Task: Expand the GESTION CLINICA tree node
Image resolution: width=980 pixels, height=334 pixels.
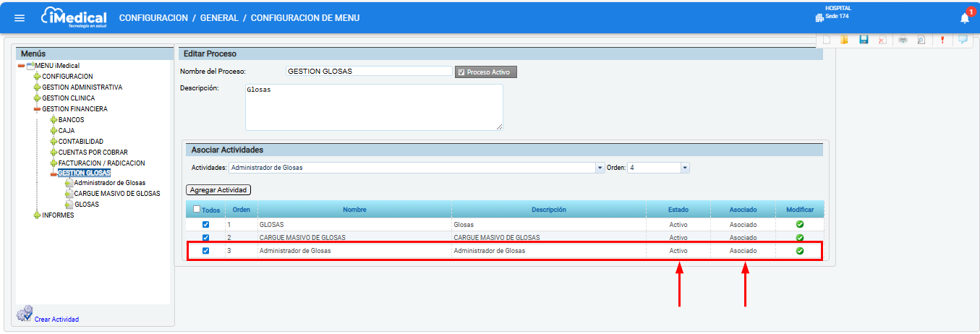Action: 37,98
